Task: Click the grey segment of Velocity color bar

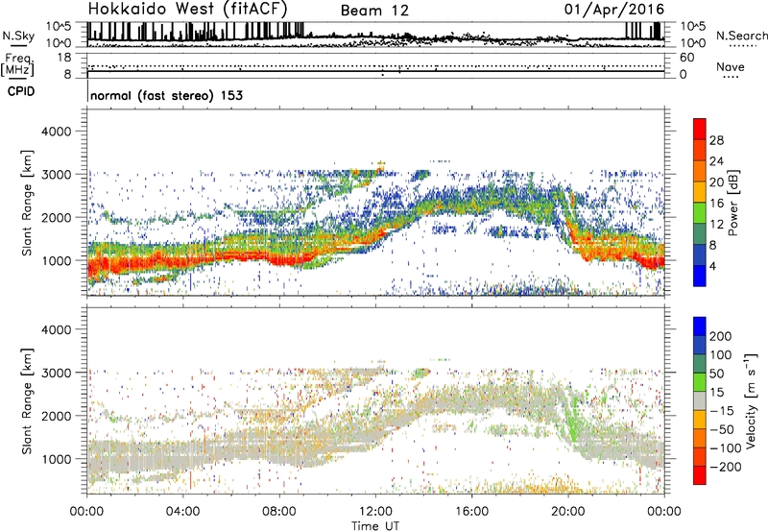Action: [700, 400]
